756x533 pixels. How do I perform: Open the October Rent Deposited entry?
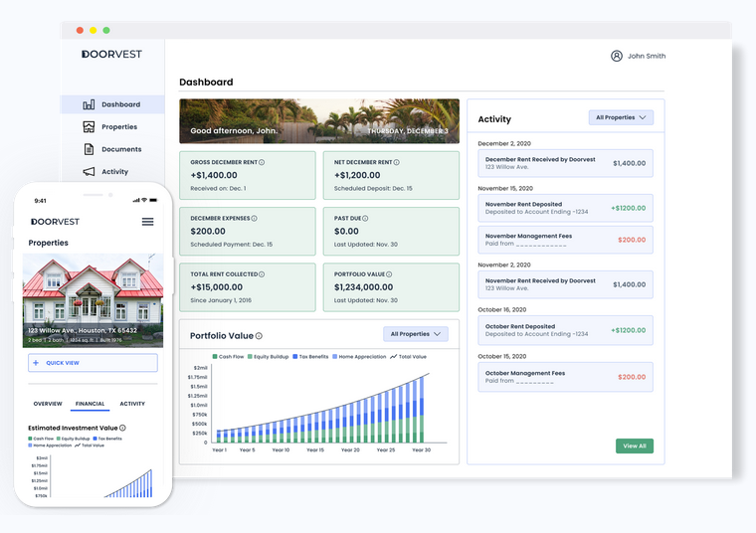[566, 330]
